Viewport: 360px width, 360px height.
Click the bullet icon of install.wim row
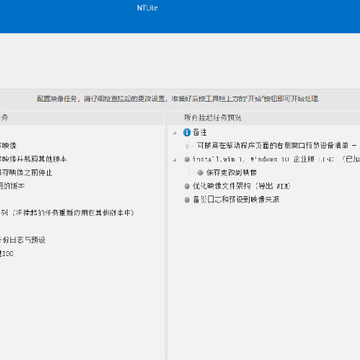click(x=187, y=159)
